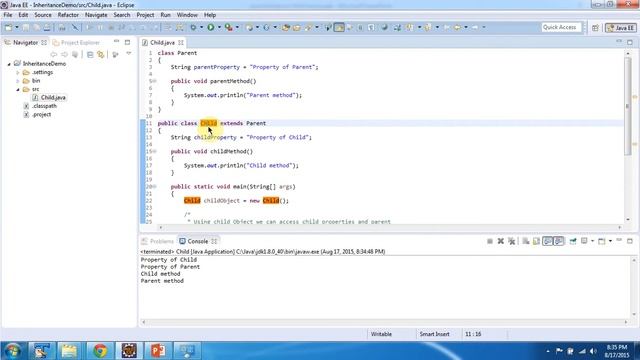This screenshot has width=640, height=360.
Task: Open dropdown arrow next to Run button
Action: click(x=219, y=27)
